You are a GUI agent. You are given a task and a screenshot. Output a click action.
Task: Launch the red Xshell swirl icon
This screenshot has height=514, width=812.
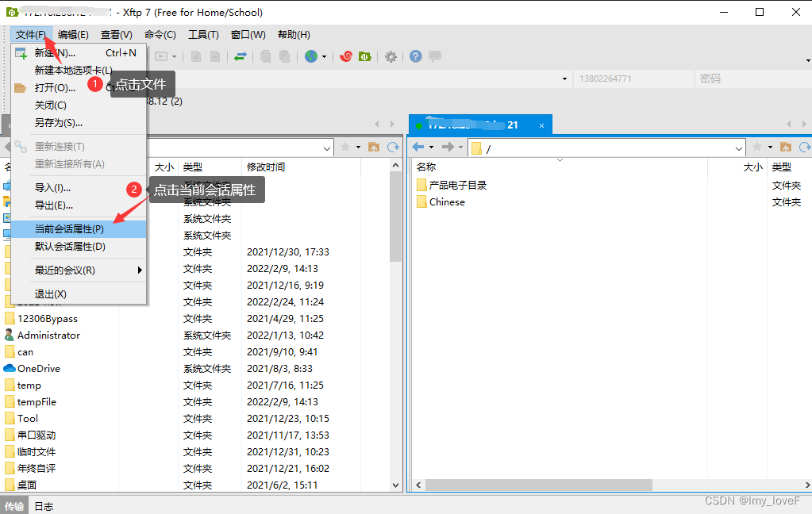tap(346, 56)
